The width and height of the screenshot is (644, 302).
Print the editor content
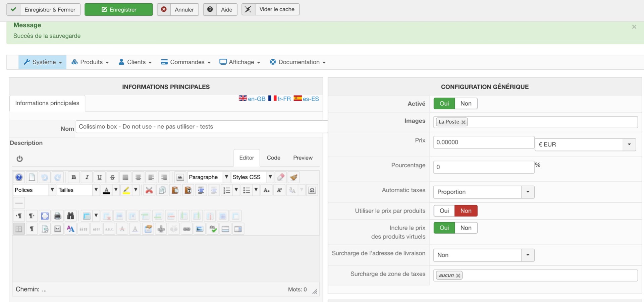[x=57, y=216]
